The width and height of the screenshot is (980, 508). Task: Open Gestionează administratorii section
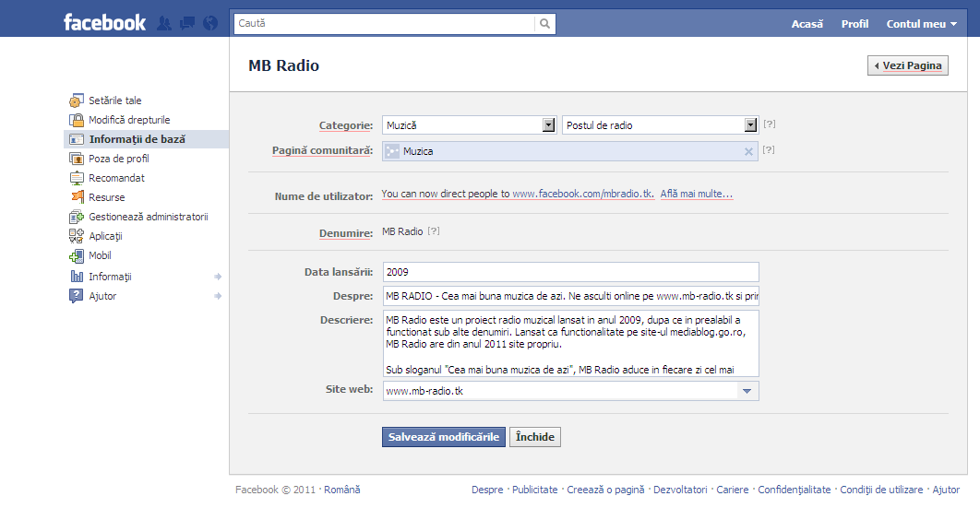[149, 217]
